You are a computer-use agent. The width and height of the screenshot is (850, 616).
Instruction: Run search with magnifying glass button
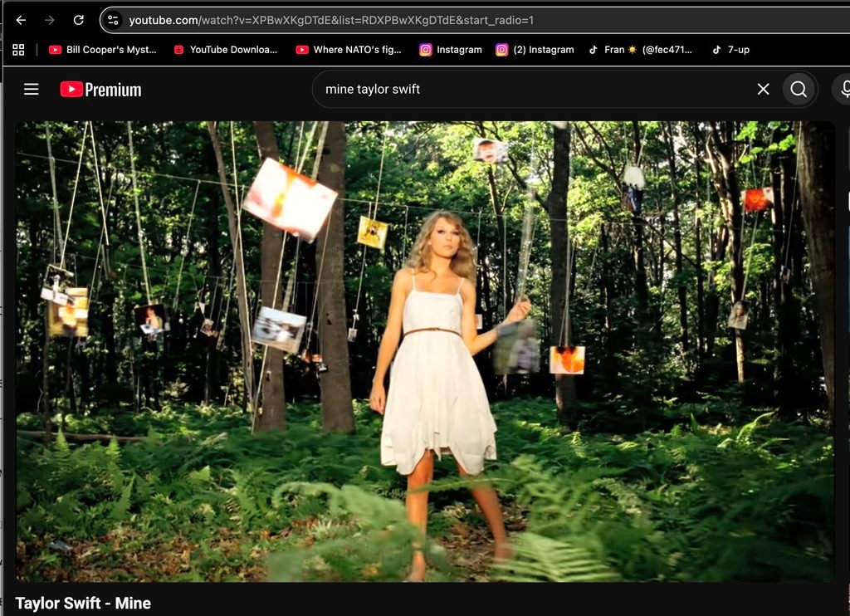click(799, 89)
